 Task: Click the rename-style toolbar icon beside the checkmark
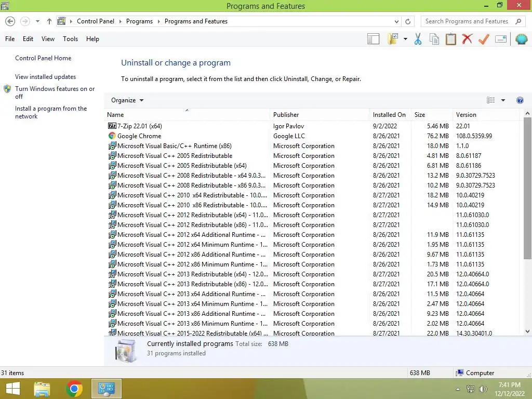pyautogui.click(x=501, y=39)
